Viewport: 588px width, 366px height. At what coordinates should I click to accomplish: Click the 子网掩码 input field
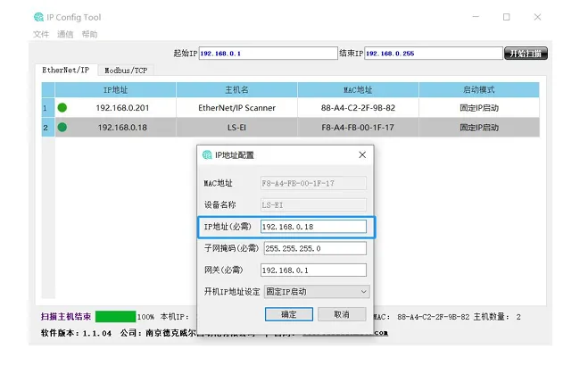point(312,248)
